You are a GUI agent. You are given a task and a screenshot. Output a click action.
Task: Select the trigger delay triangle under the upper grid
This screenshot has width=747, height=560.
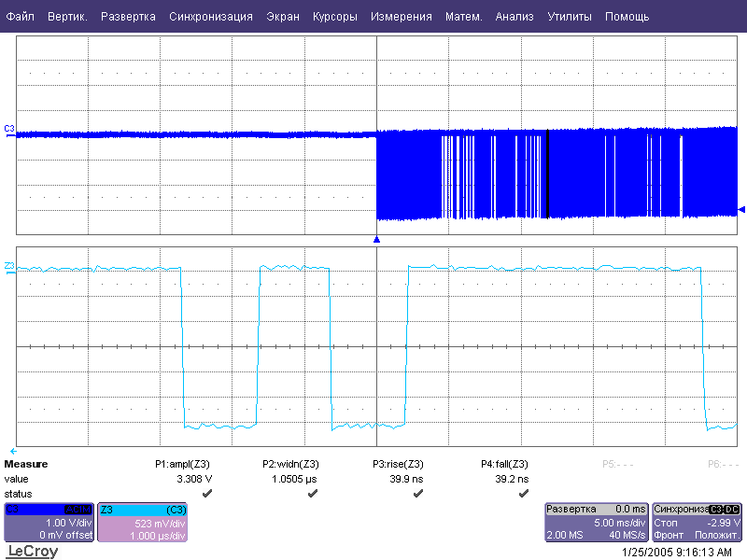pyautogui.click(x=376, y=240)
